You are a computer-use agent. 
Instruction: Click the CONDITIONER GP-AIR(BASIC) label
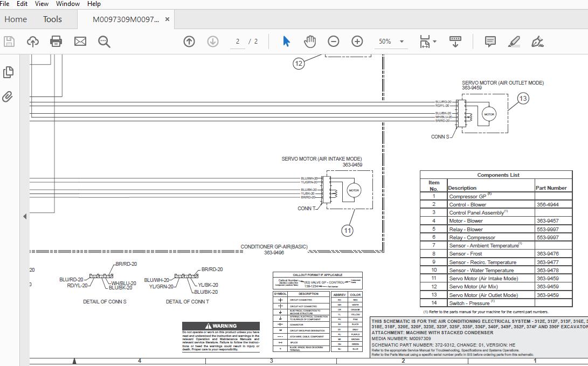[x=274, y=247]
